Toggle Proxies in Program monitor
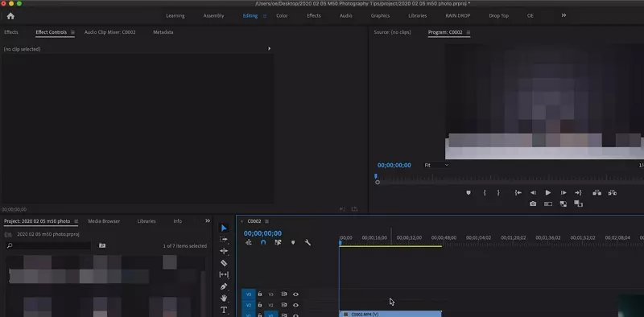The image size is (644, 317). tap(563, 204)
